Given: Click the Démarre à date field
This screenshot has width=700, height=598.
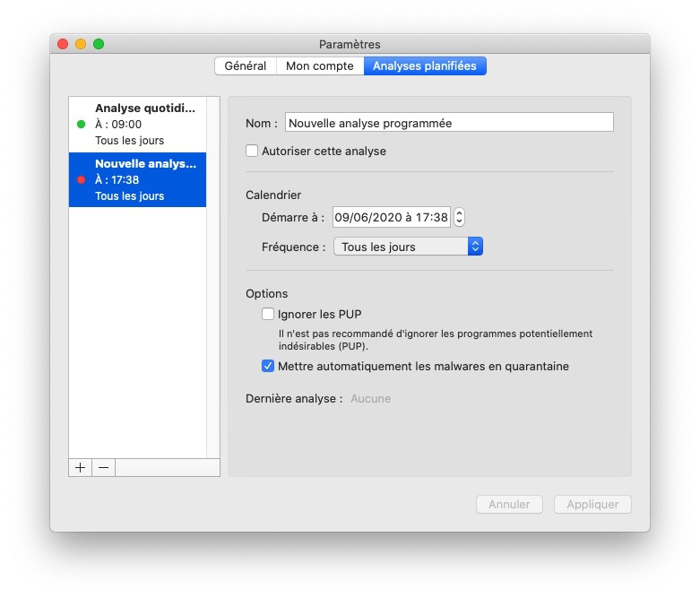Looking at the screenshot, I should click(391, 217).
